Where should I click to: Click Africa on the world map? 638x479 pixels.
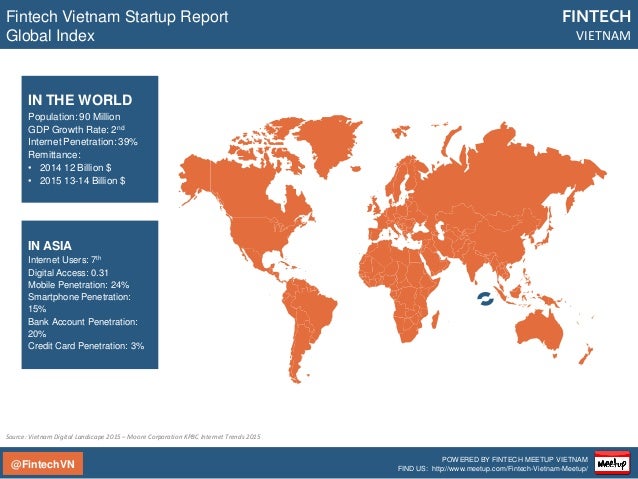pos(401,285)
